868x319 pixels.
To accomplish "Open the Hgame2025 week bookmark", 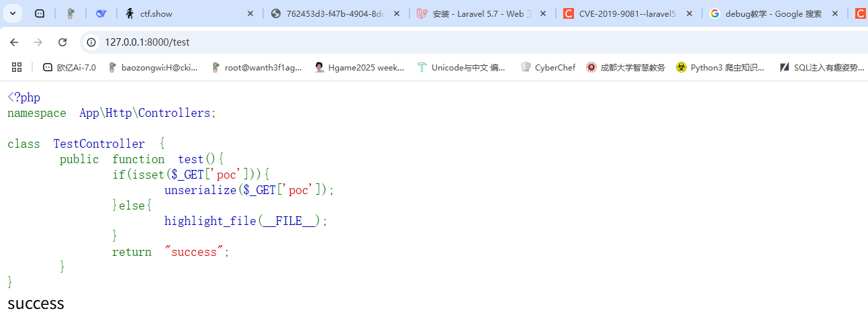I will click(x=359, y=67).
